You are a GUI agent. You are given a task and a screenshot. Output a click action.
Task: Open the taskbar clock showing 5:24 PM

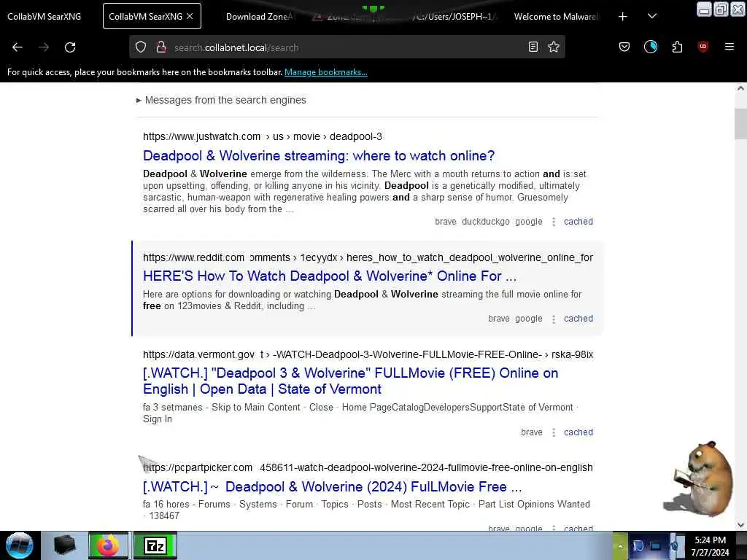point(710,546)
